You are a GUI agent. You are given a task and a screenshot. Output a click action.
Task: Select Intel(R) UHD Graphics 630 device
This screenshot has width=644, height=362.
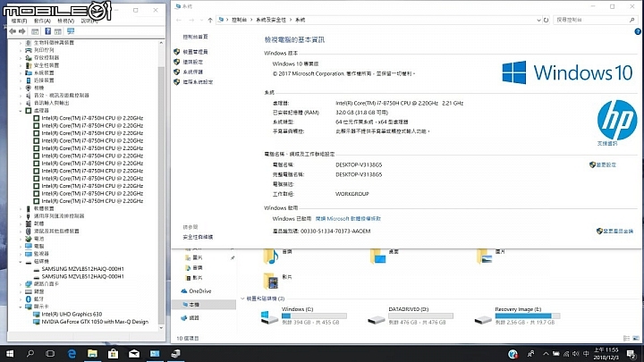pos(72,314)
